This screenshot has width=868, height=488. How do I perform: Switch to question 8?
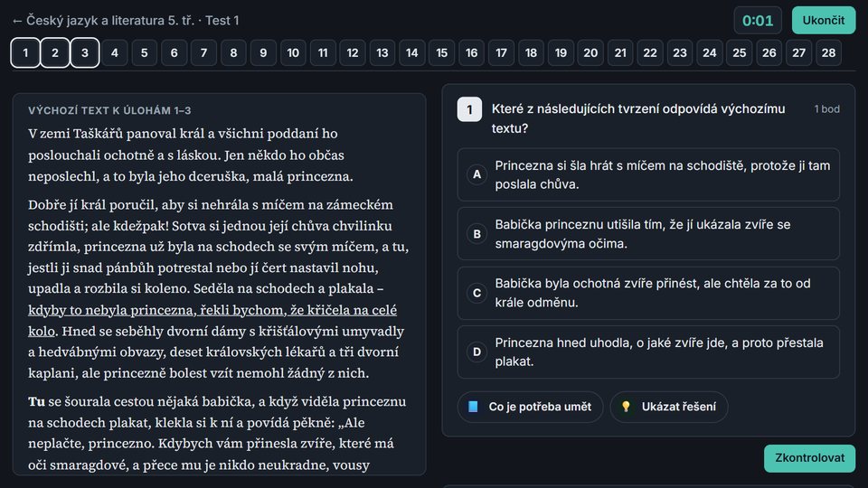233,53
